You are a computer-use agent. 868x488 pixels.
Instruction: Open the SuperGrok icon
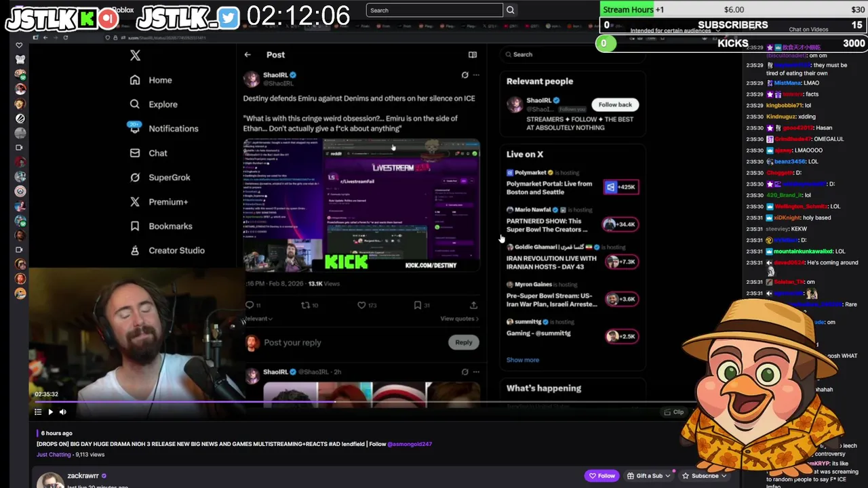135,178
